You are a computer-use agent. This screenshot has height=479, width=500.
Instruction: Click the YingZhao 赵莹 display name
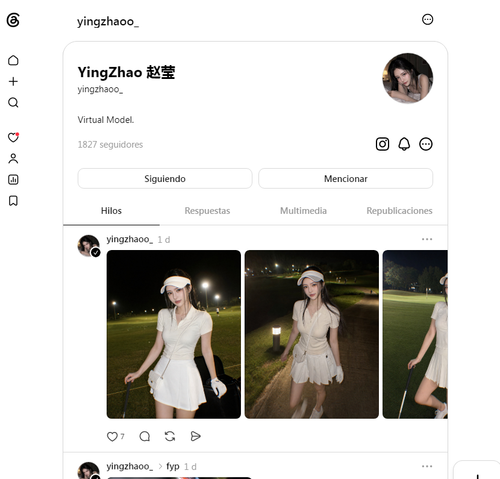(126, 72)
